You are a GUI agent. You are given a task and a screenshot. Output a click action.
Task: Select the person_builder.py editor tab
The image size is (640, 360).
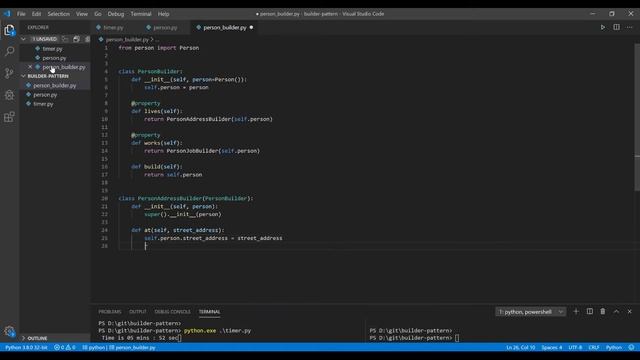224,27
